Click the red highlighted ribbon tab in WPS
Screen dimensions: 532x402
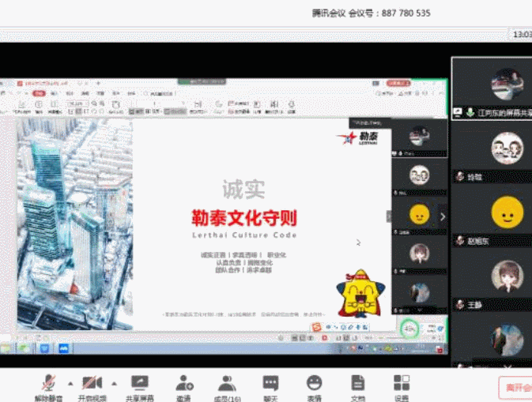click(39, 93)
